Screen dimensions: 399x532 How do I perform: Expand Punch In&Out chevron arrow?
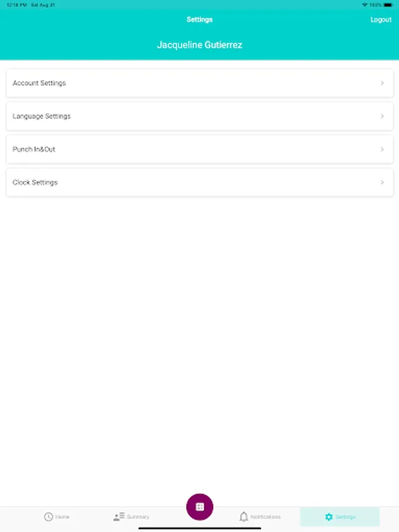pos(382,150)
